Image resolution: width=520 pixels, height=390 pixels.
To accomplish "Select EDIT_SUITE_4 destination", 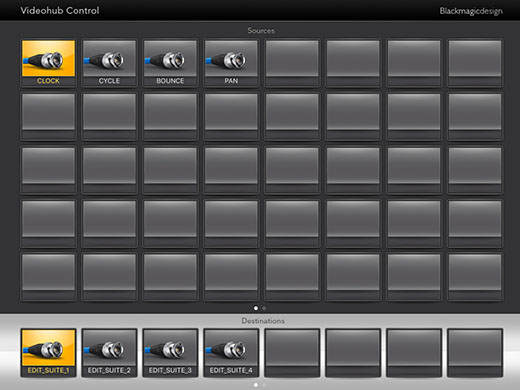I will 231,353.
